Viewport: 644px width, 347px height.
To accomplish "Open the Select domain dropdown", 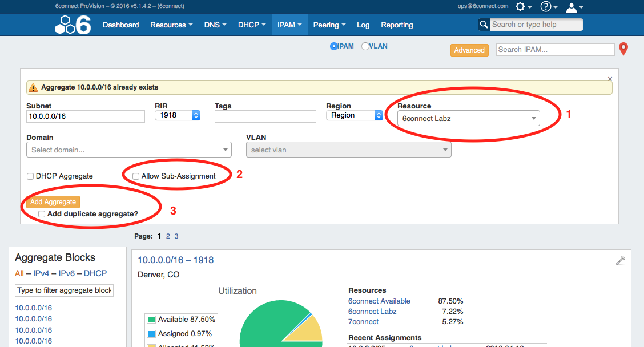I will pos(128,150).
